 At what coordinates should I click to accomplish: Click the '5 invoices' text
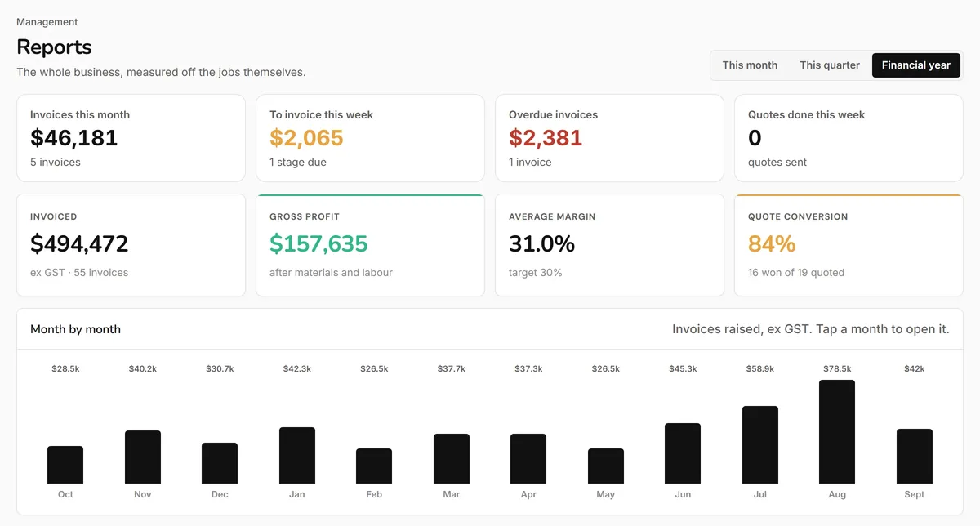click(56, 163)
